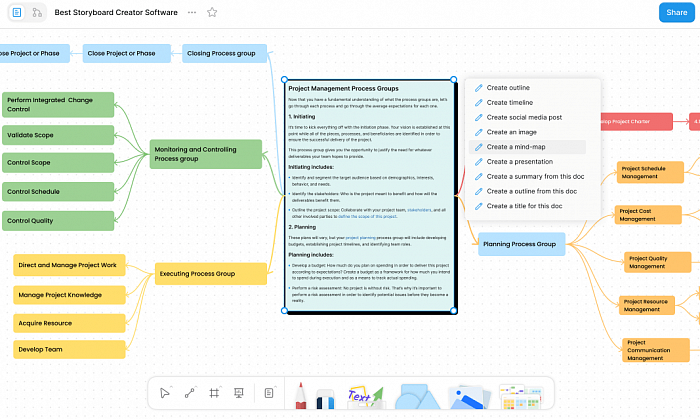700x419 pixels.
Task: Click the Planning includes: subheading
Action: point(311,255)
